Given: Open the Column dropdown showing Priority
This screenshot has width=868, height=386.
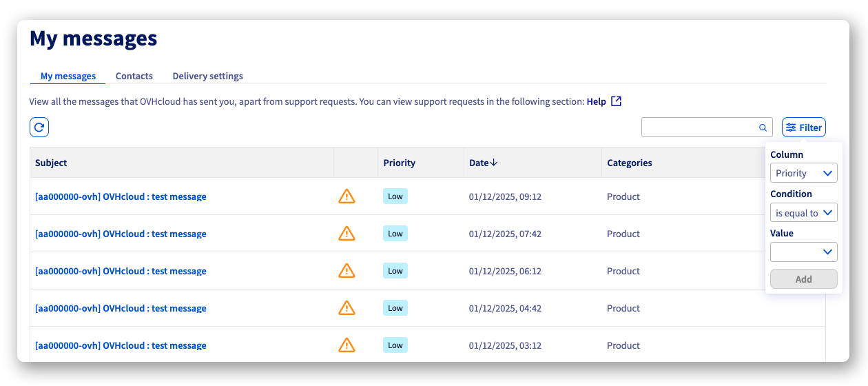Looking at the screenshot, I should (803, 174).
